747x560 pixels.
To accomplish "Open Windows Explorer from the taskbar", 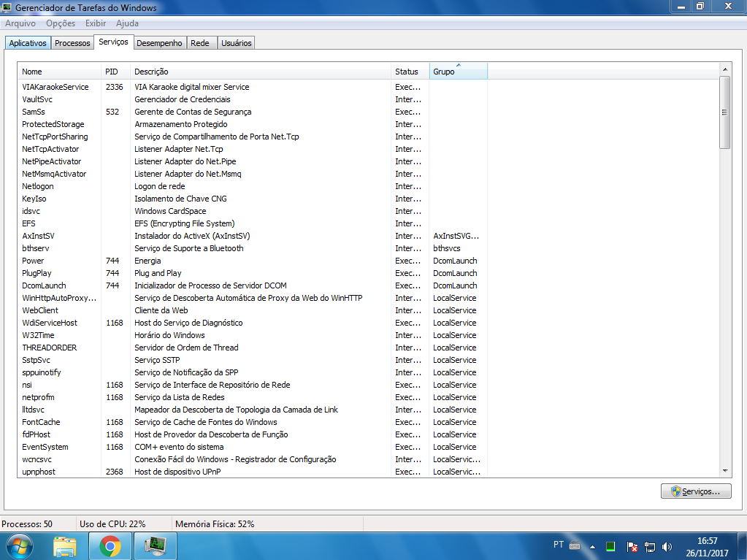I will coord(65,546).
